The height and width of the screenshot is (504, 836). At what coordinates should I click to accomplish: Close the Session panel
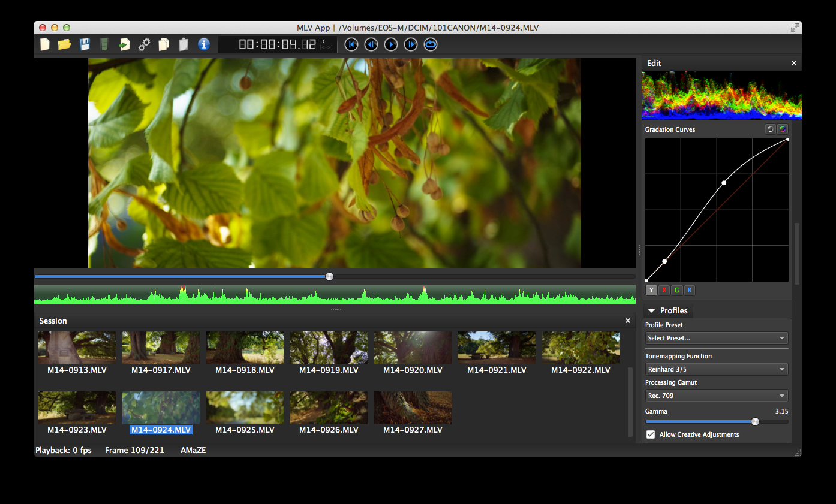pyautogui.click(x=628, y=321)
